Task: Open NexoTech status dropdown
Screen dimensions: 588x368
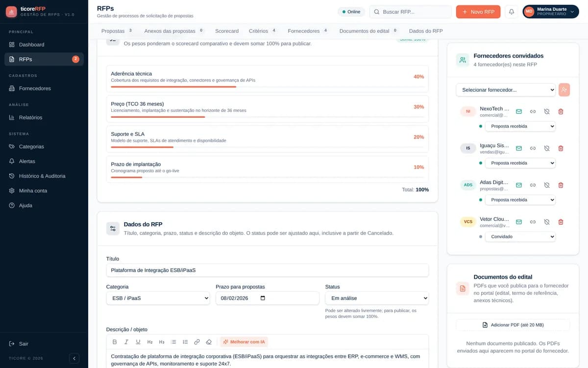Action: 520,126
